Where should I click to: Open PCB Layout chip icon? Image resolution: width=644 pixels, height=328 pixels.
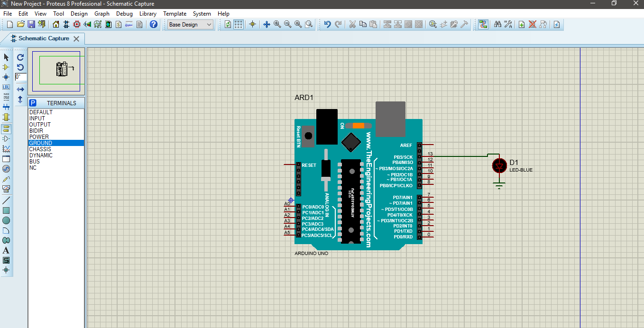tap(76, 24)
